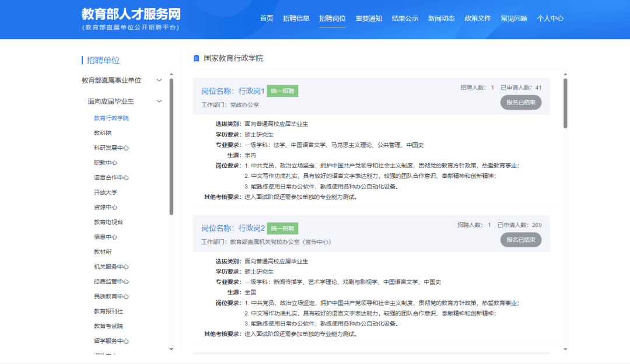Screen dimensions: 630x364
Task: Click the sidebar scrollbar thumb
Action: [x=171, y=146]
